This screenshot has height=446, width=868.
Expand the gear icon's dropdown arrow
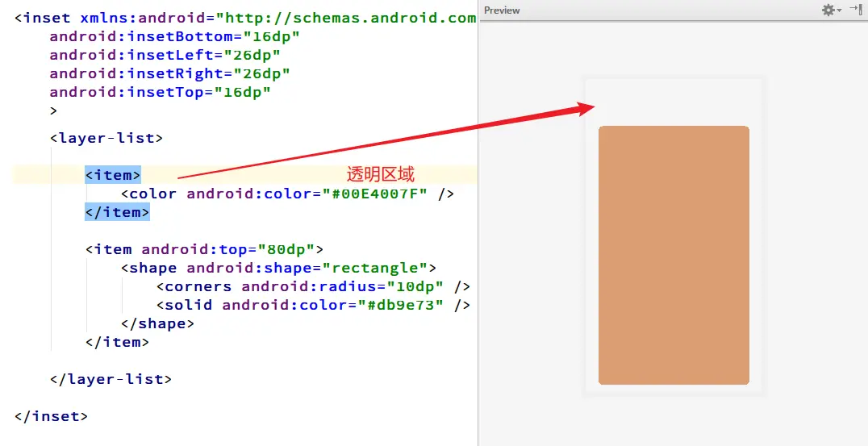pos(839,10)
